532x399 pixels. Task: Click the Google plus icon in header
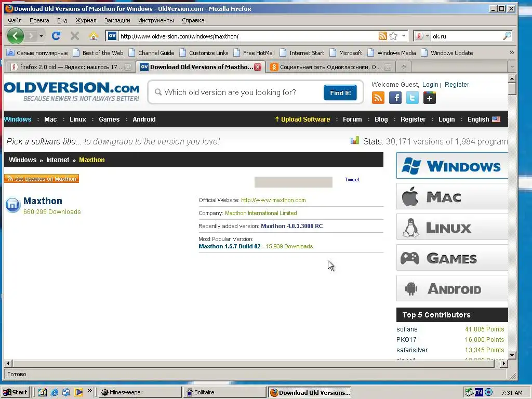[430, 98]
